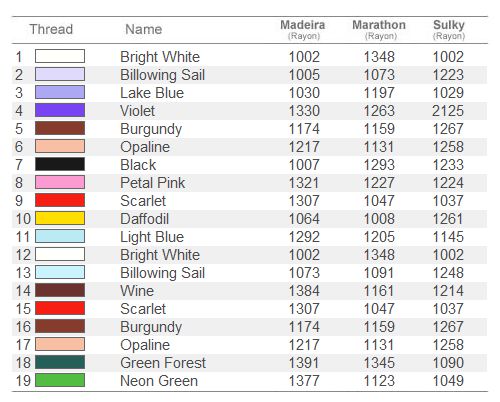
Task: Select the Petal Pink color swatch
Action: pyautogui.click(x=60, y=182)
